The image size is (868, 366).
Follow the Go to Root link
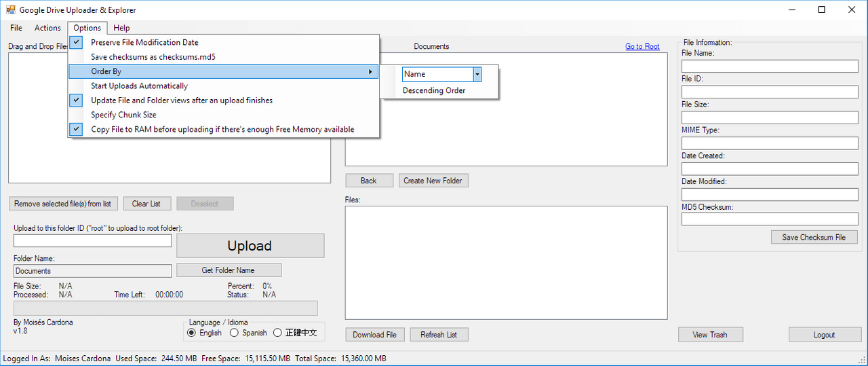(642, 46)
